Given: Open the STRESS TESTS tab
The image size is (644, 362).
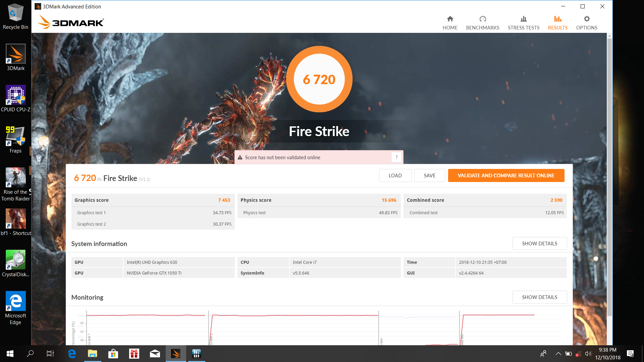Looking at the screenshot, I should tap(523, 23).
